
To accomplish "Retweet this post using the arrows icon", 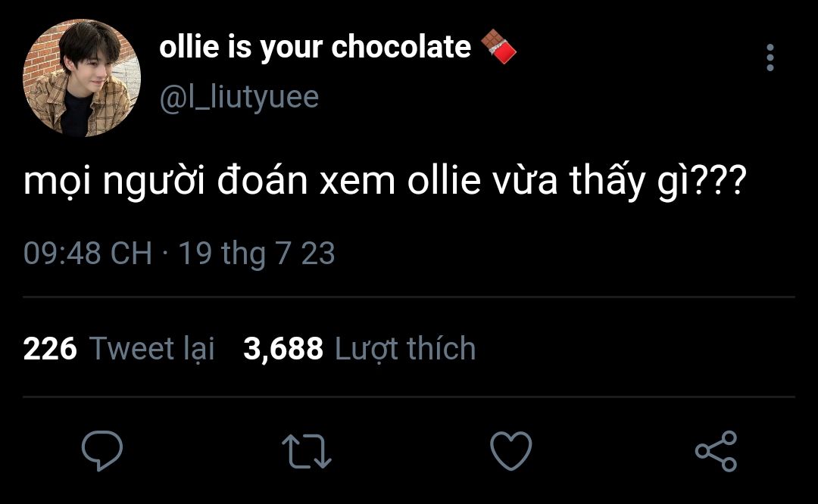I will 307,451.
